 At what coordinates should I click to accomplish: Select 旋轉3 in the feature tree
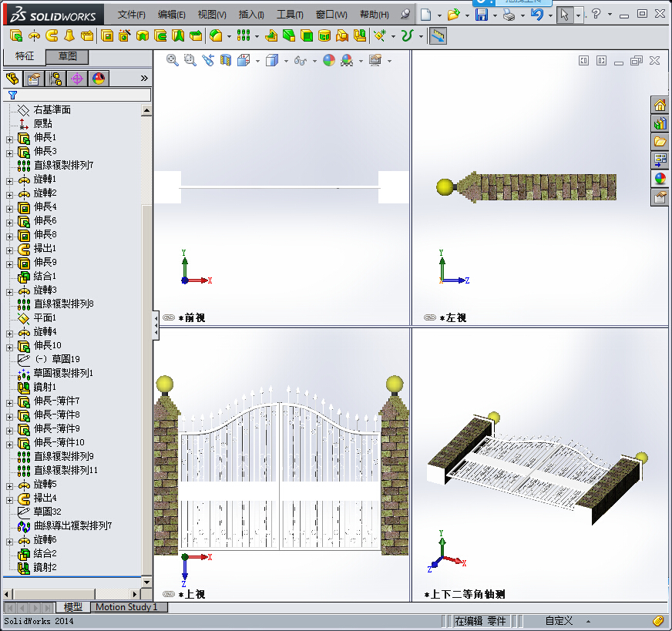point(46,290)
